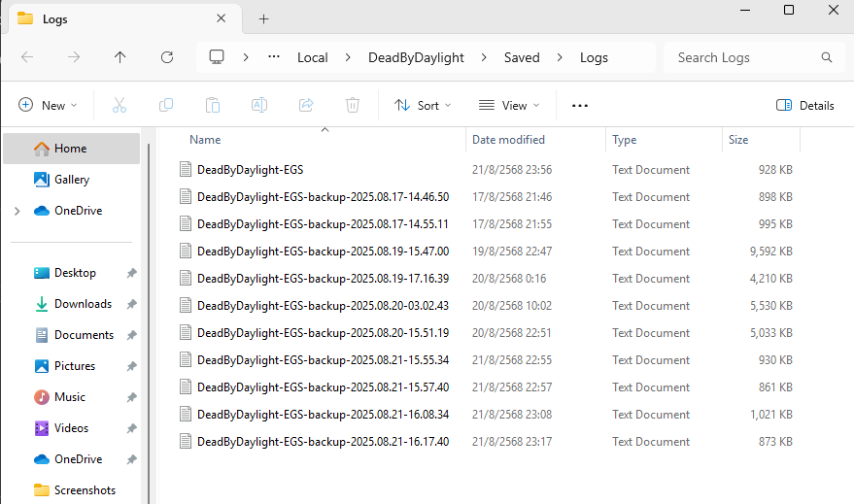The image size is (854, 504).
Task: Close the Logs tab
Action: 222,18
